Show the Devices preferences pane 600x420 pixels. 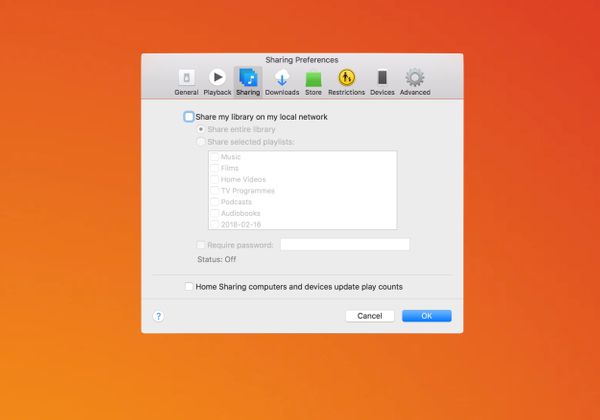[x=382, y=80]
